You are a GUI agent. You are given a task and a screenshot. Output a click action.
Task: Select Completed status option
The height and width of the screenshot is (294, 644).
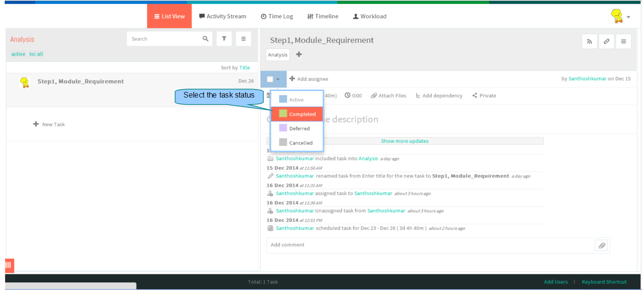(297, 114)
